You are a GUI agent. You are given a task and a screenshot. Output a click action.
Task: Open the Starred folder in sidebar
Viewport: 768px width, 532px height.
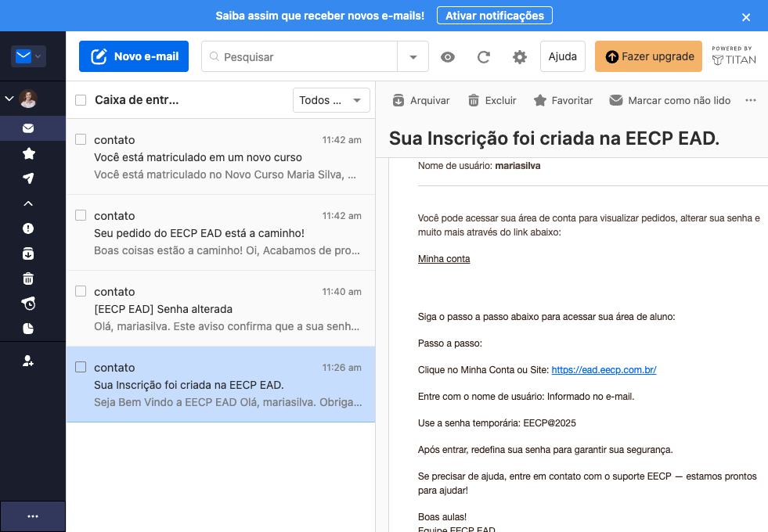pyautogui.click(x=28, y=153)
